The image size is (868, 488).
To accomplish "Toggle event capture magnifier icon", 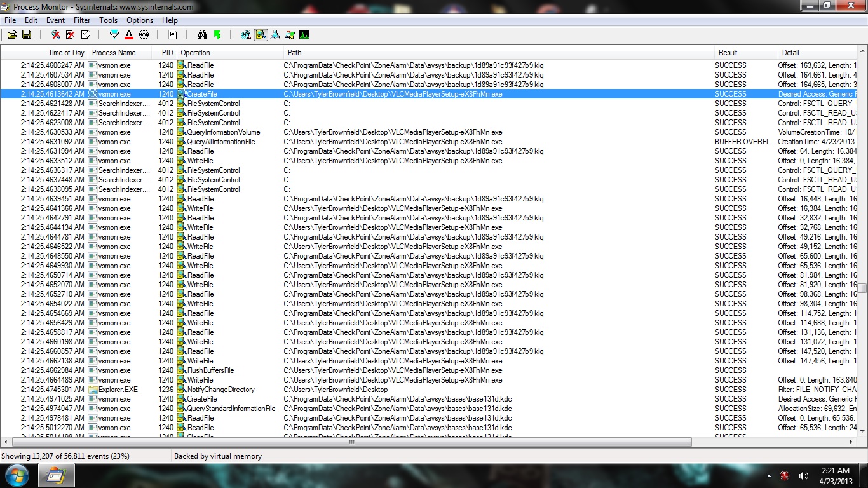I will click(56, 35).
